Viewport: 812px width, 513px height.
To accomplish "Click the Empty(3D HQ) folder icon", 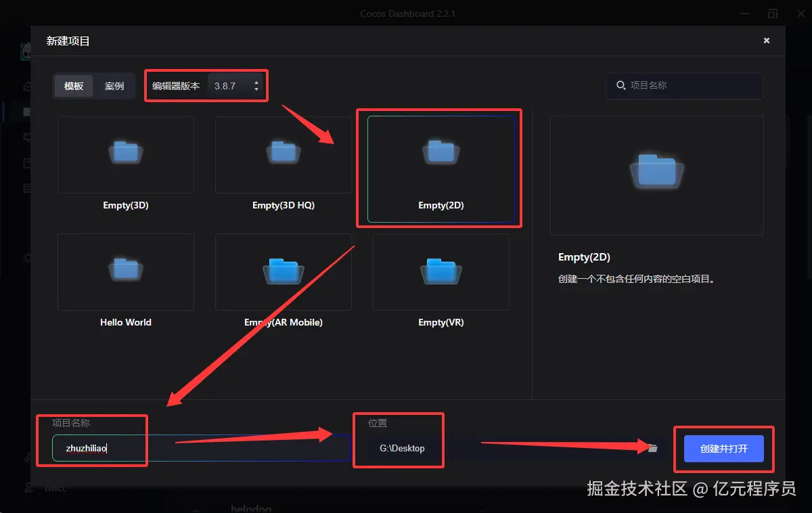I will pyautogui.click(x=284, y=152).
